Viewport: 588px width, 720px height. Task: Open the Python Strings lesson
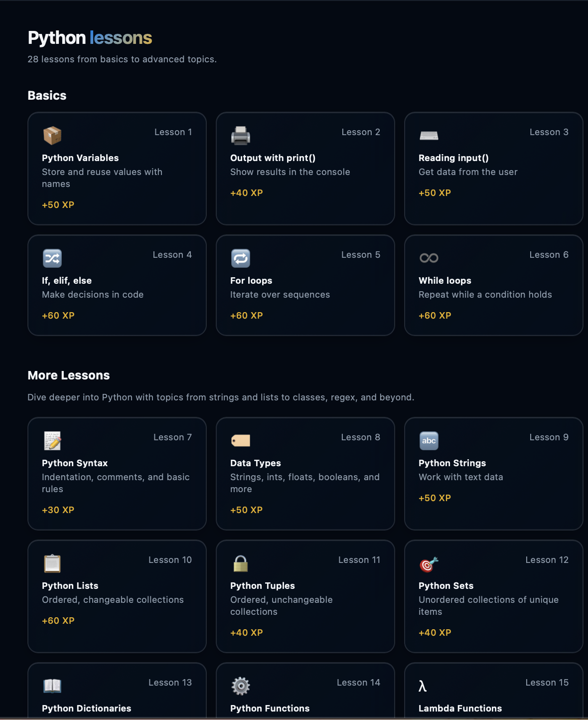(452, 463)
